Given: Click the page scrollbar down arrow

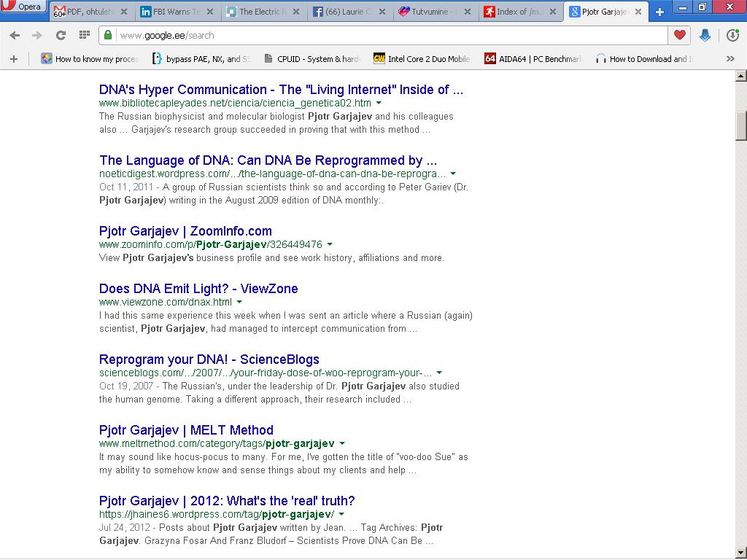Looking at the screenshot, I should (741, 553).
